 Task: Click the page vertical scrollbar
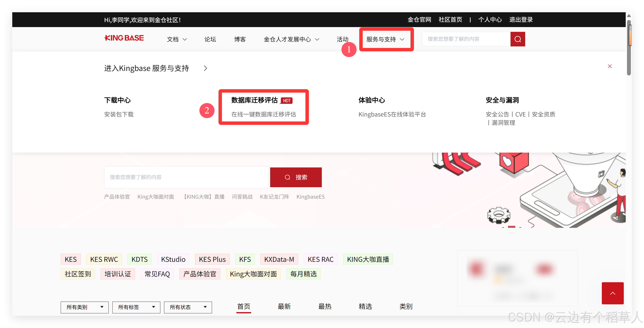(629, 48)
